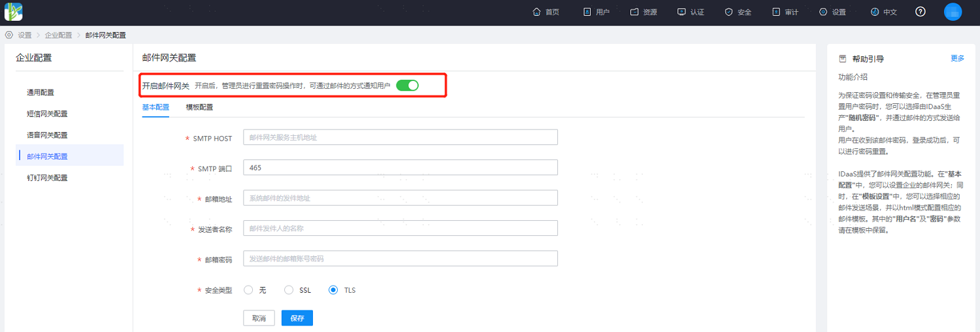The height and width of the screenshot is (332, 980).
Task: Click 企业配置 breadcrumb link
Action: click(x=58, y=35)
